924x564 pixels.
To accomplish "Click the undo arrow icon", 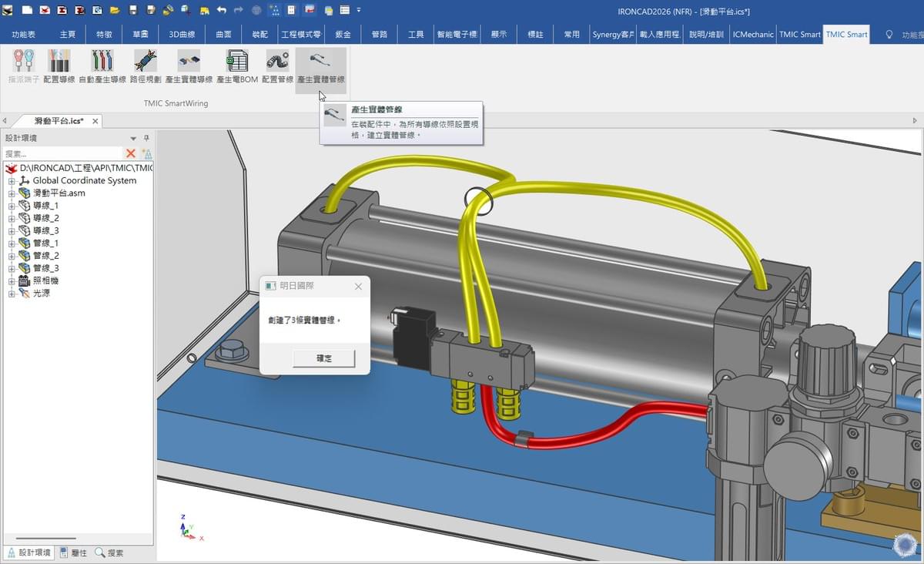I will coord(222,11).
